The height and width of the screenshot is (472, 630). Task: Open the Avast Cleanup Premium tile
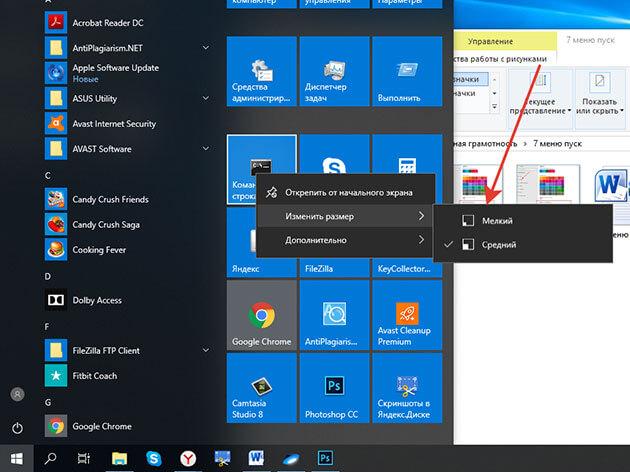[407, 315]
